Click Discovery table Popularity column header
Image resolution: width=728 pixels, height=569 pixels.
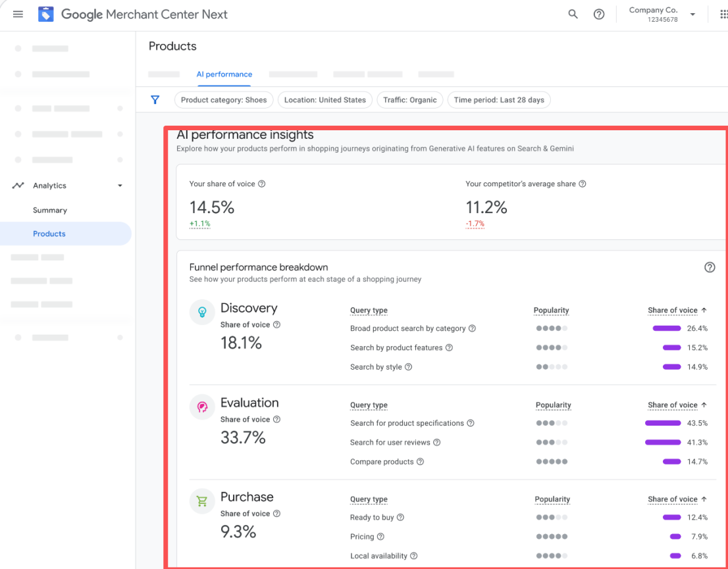[551, 310]
